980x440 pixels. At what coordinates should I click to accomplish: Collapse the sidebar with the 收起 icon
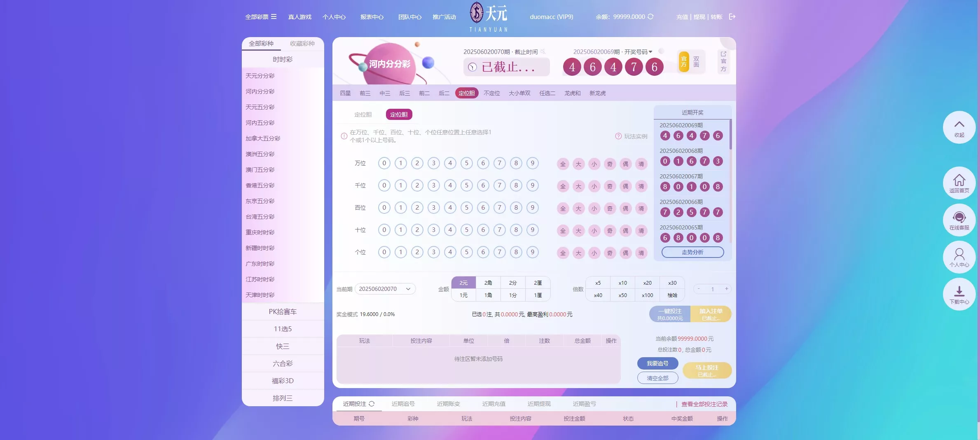(x=959, y=127)
